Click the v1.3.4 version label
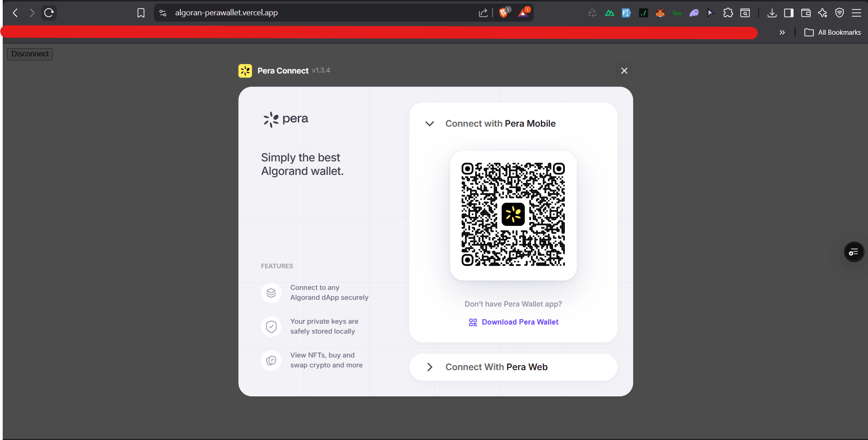This screenshot has width=868, height=440. coord(321,70)
